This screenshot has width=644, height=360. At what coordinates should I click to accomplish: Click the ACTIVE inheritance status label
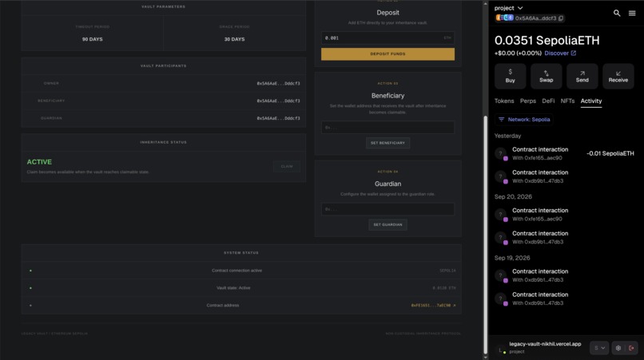[x=39, y=162]
